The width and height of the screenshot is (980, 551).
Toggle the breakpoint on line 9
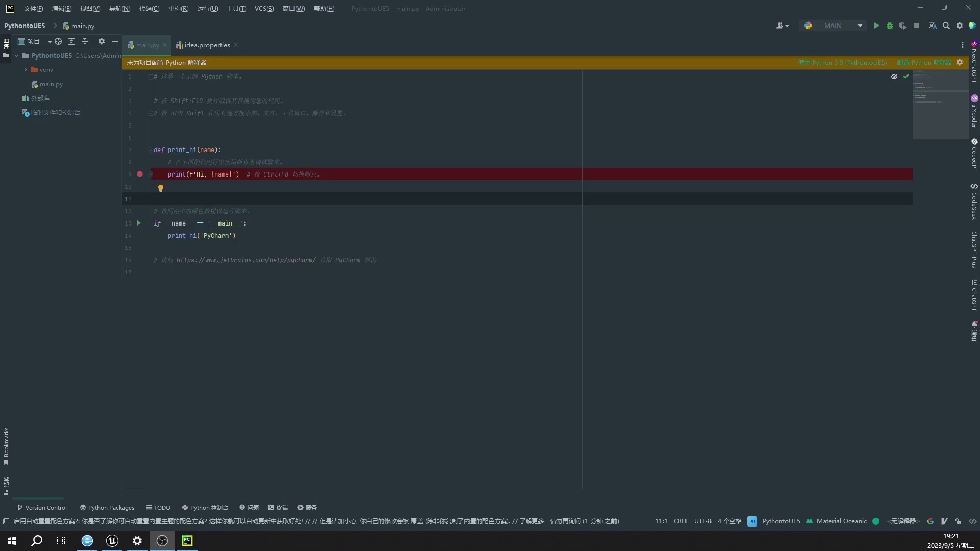[x=140, y=174]
